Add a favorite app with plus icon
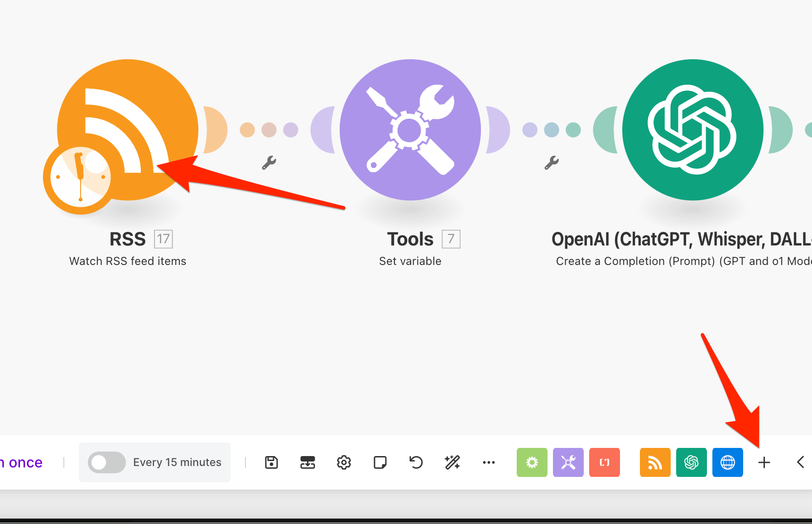This screenshot has height=524, width=812. [764, 462]
